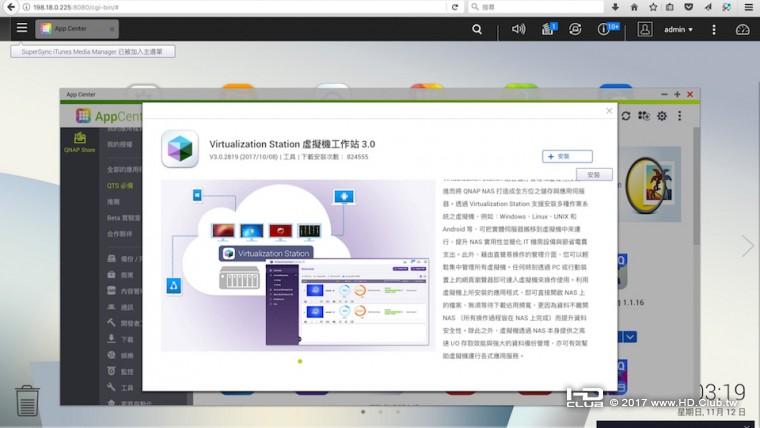Open App Center settings gear
This screenshot has width=760, height=428.
pos(662,116)
